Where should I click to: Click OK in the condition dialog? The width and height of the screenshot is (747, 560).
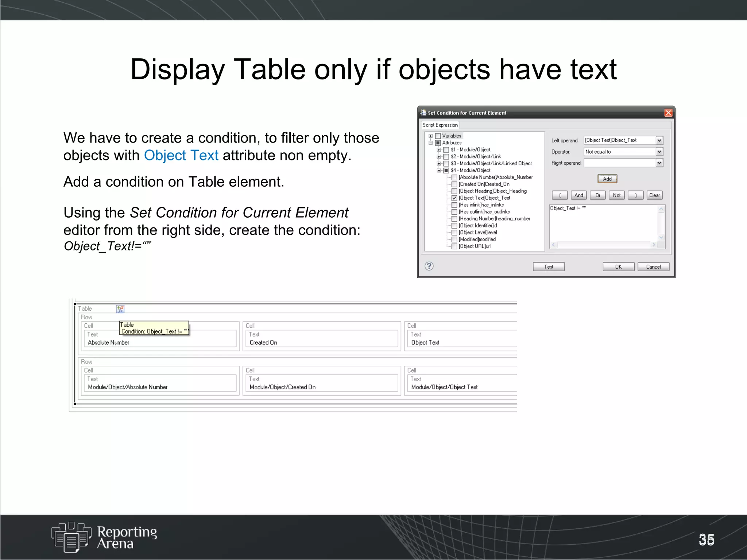[619, 267]
